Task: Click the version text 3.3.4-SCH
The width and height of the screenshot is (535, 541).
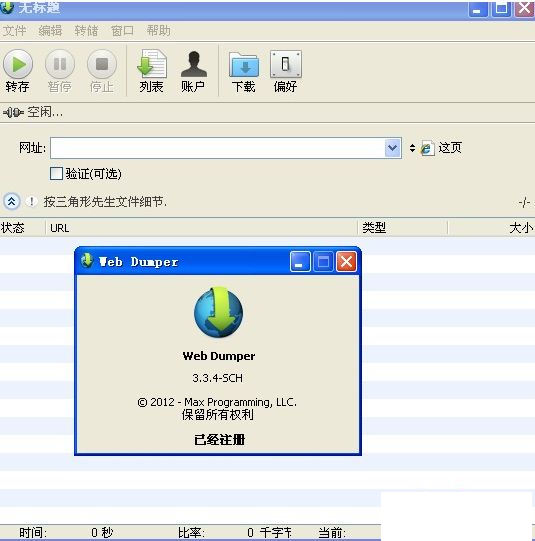Action: click(x=218, y=378)
